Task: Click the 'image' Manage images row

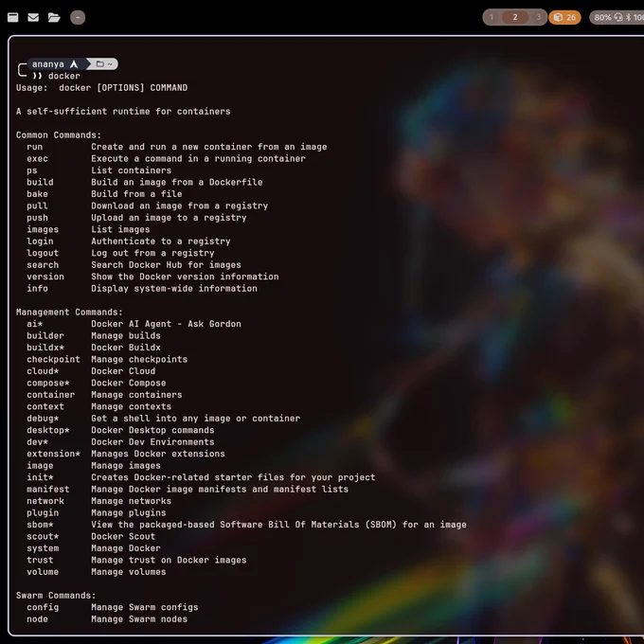Action: tap(94, 466)
